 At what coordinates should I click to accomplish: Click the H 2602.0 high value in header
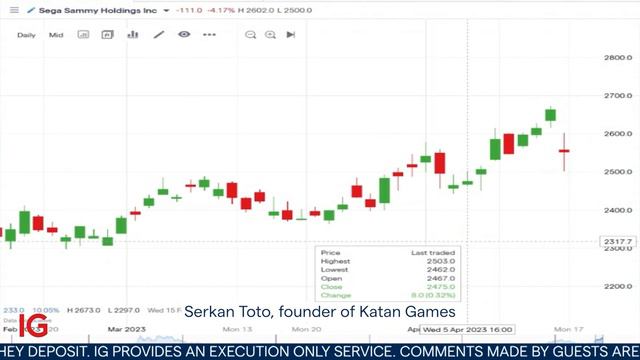point(256,10)
